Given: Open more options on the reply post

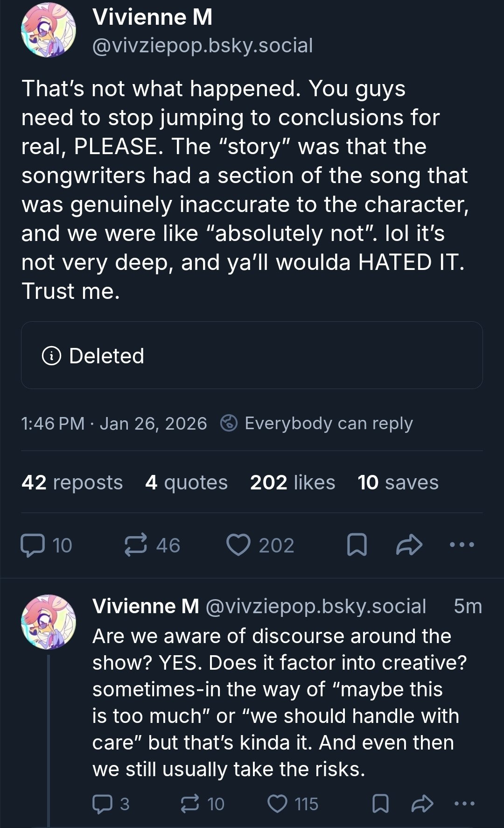Looking at the screenshot, I should click(x=464, y=804).
